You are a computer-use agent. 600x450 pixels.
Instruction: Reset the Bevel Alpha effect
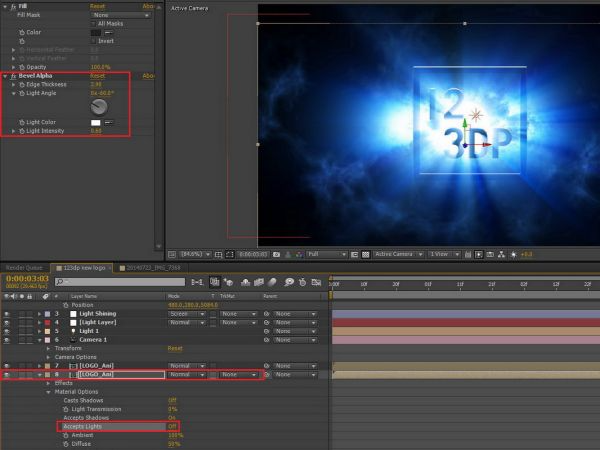click(x=98, y=76)
